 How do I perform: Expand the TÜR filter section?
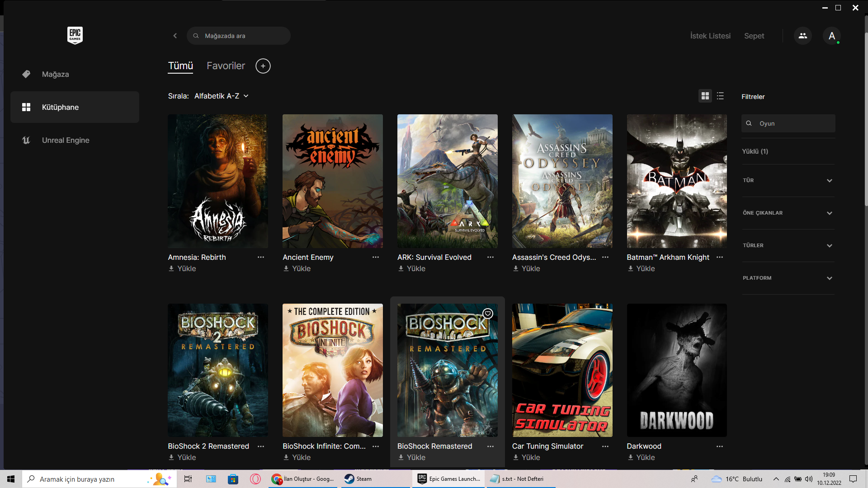click(x=787, y=180)
